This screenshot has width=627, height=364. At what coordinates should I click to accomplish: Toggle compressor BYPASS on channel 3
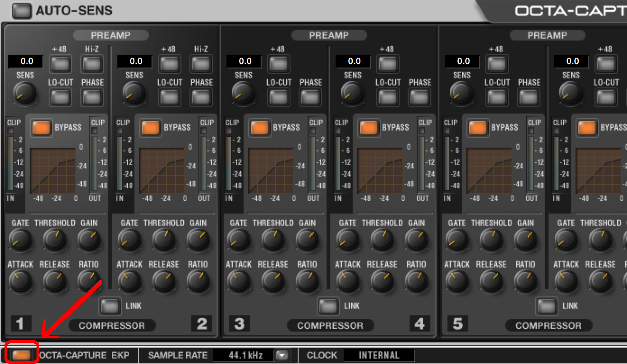tap(260, 128)
